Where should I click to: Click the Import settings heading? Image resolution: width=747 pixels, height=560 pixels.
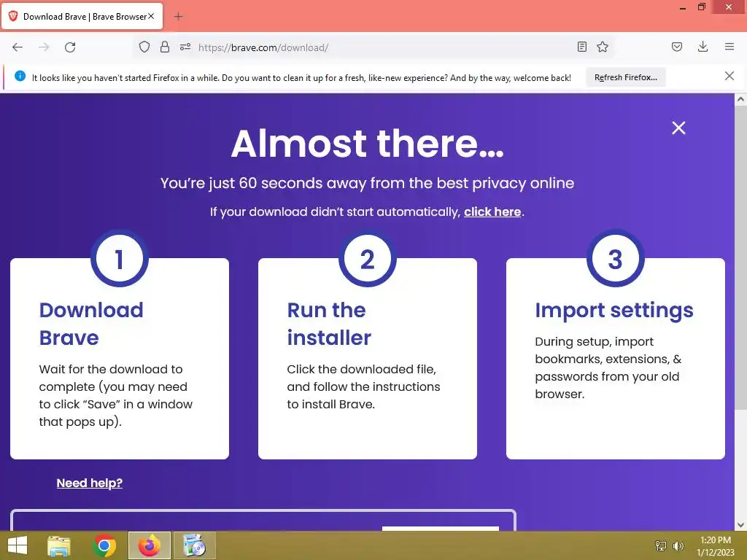click(614, 311)
